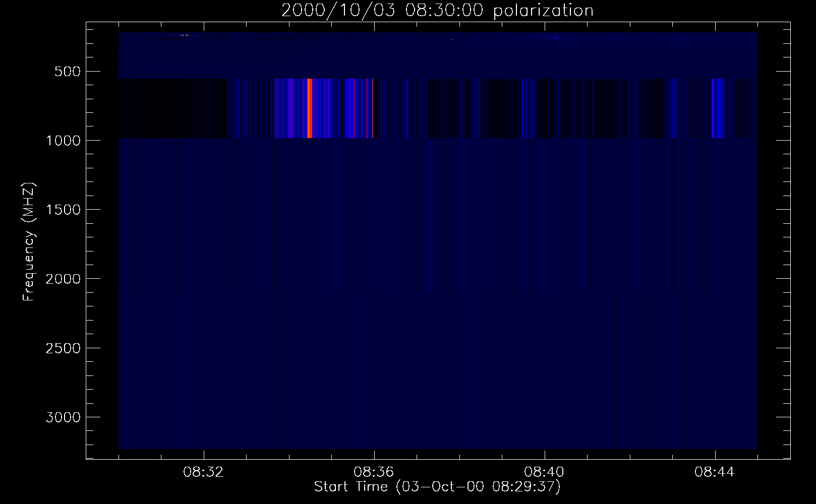Click the thin red stripe at 08:36
816x504 pixels.
373,108
